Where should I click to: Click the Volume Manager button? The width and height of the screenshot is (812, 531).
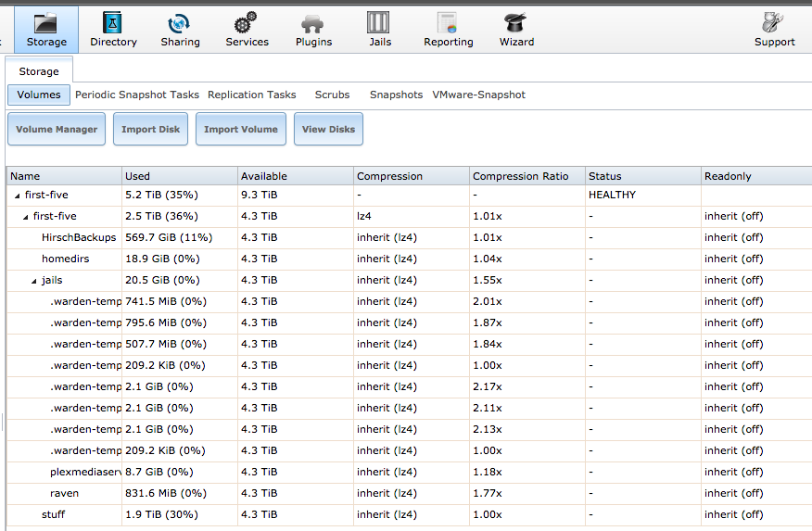57,129
